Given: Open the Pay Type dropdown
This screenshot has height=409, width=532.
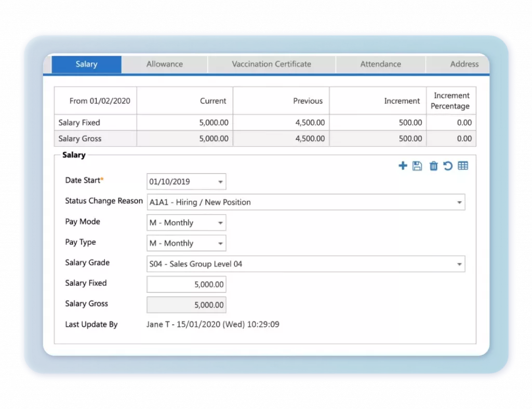Looking at the screenshot, I should (x=220, y=243).
